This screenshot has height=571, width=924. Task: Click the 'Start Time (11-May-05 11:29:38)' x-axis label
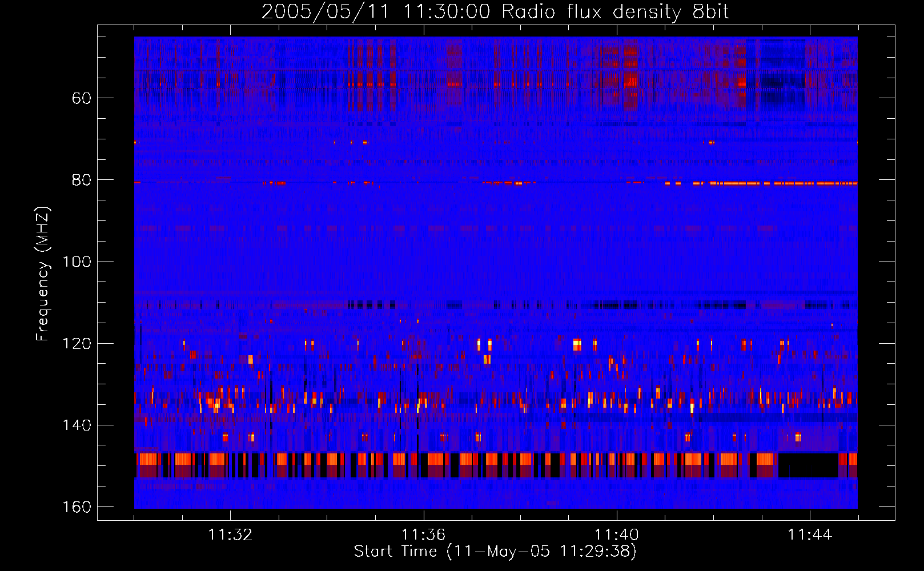tap(495, 552)
